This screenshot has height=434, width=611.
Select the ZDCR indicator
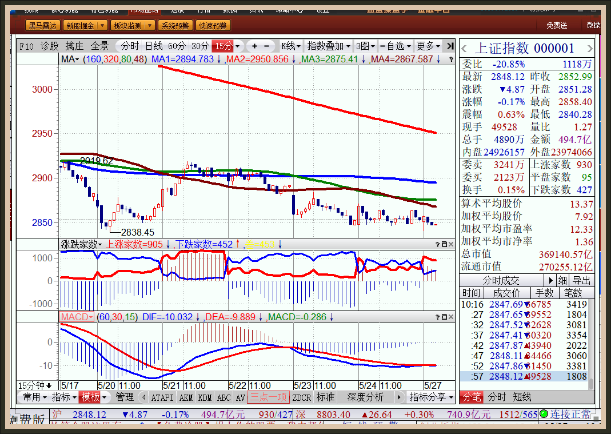[302, 397]
